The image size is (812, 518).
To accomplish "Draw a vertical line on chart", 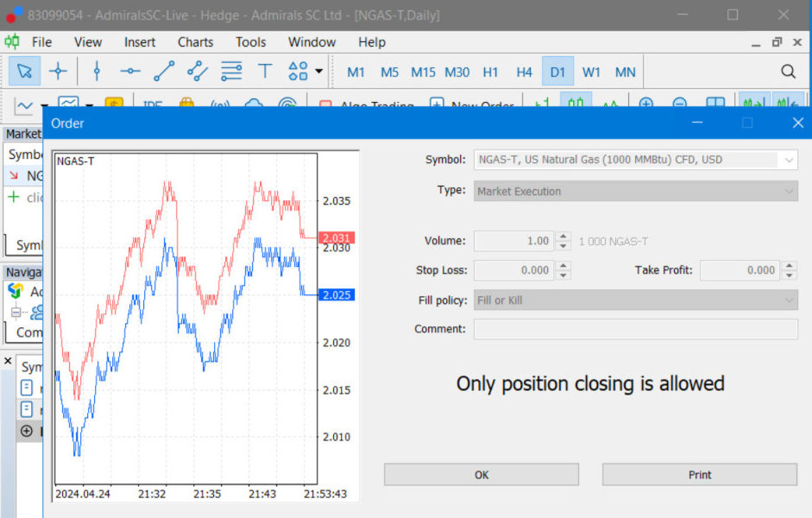I will tap(97, 72).
